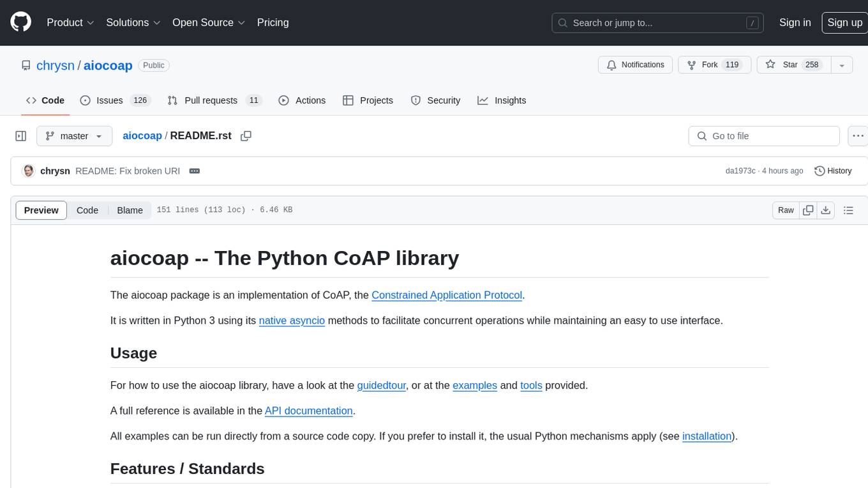Click the Public repository label
868x488 pixels.
[154, 65]
